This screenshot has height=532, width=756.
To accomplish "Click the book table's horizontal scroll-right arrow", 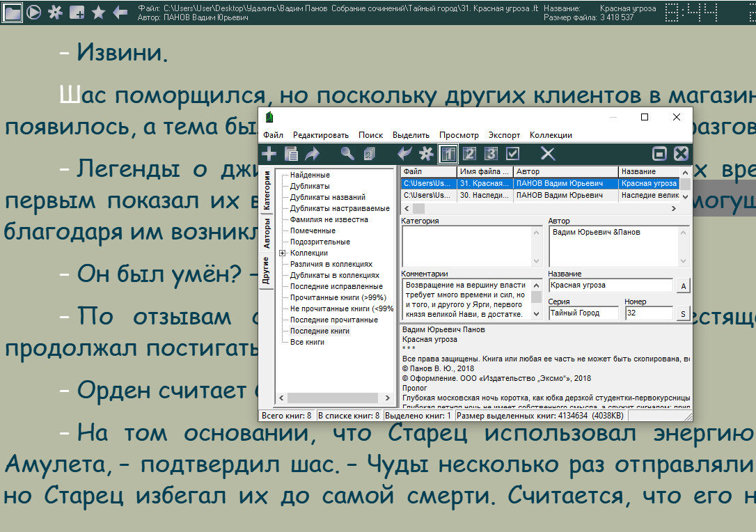I will click(x=674, y=209).
